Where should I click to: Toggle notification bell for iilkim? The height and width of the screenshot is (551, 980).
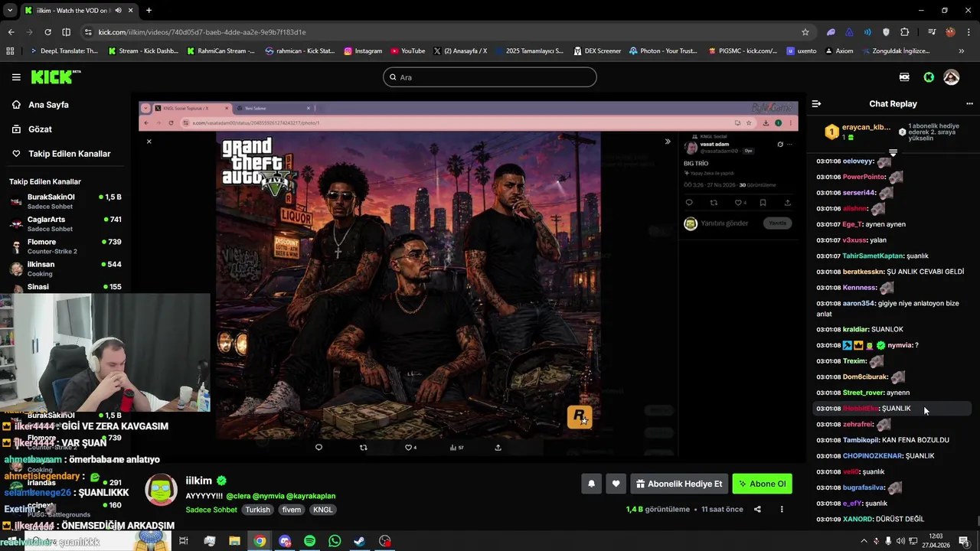pyautogui.click(x=591, y=484)
